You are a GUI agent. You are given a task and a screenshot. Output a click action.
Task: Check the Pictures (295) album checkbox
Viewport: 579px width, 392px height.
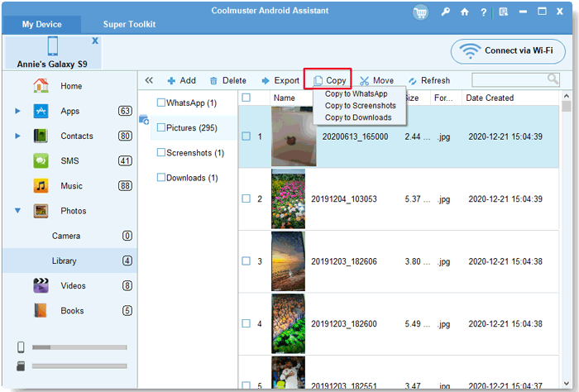click(x=161, y=127)
